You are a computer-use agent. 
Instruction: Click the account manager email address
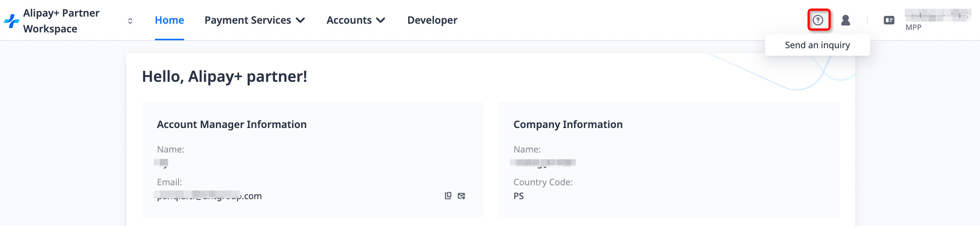(209, 196)
